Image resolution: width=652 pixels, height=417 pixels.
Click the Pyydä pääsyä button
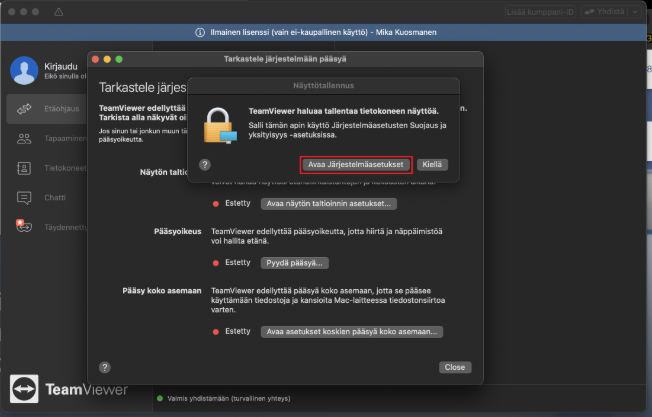[x=294, y=262]
